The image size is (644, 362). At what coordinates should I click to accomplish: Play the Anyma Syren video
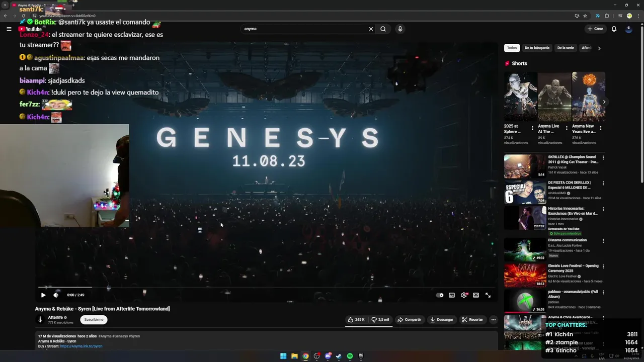pos(43,295)
